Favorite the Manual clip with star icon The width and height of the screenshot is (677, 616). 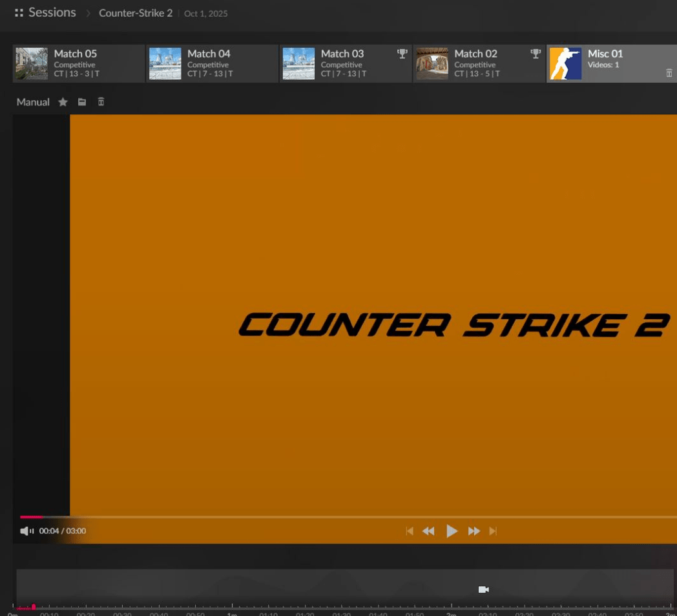click(63, 102)
